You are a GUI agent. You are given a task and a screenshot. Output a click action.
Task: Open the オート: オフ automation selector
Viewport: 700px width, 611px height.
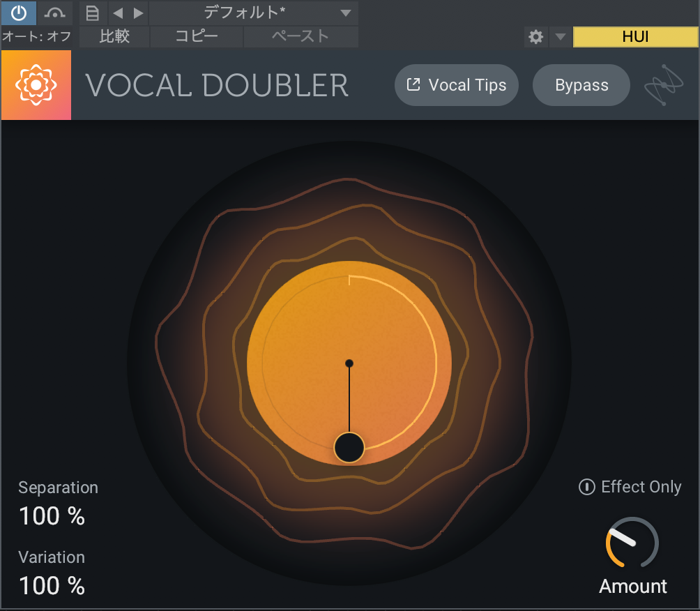pyautogui.click(x=37, y=36)
